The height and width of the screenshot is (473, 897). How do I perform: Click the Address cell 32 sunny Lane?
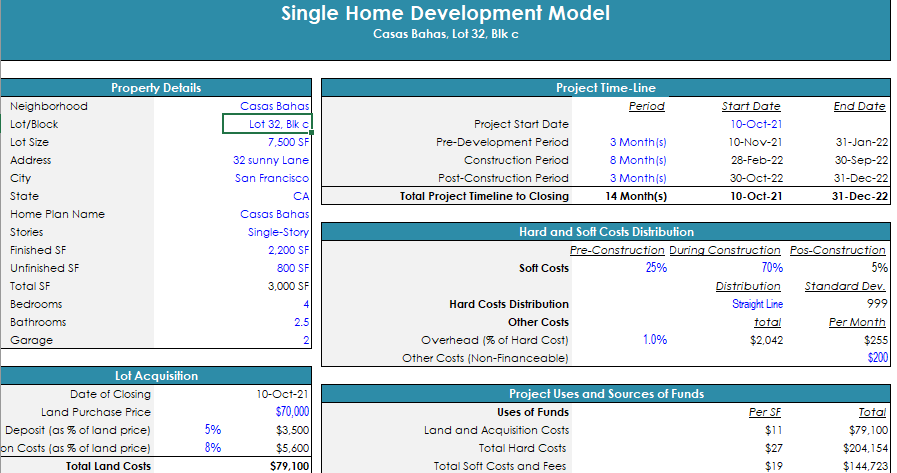(270, 160)
